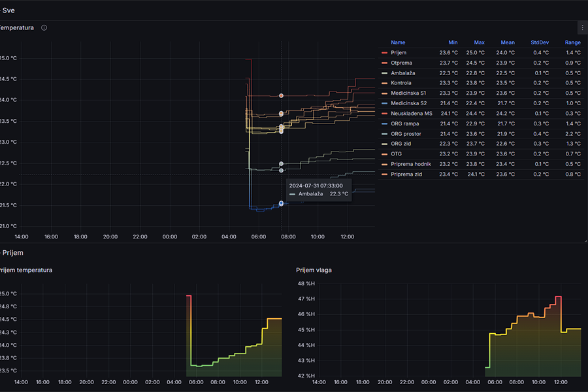The image size is (588, 392).
Task: Toggle the Medicinska S2 series in legend
Action: click(x=409, y=103)
